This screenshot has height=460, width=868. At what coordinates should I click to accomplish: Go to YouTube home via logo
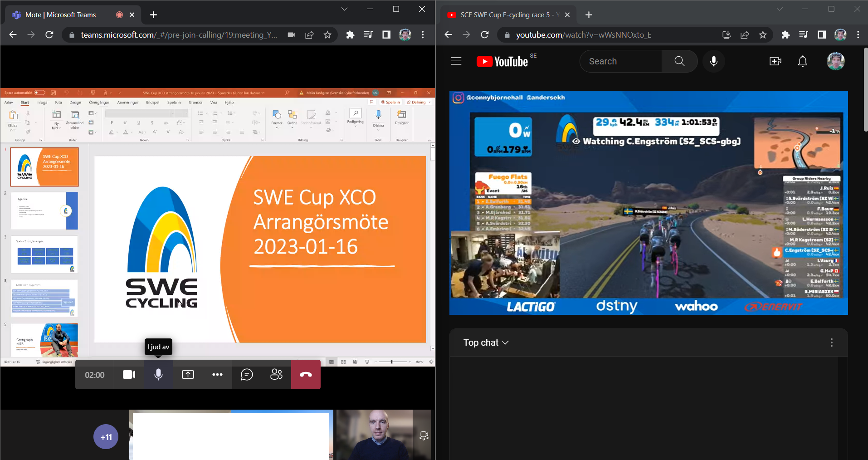502,61
